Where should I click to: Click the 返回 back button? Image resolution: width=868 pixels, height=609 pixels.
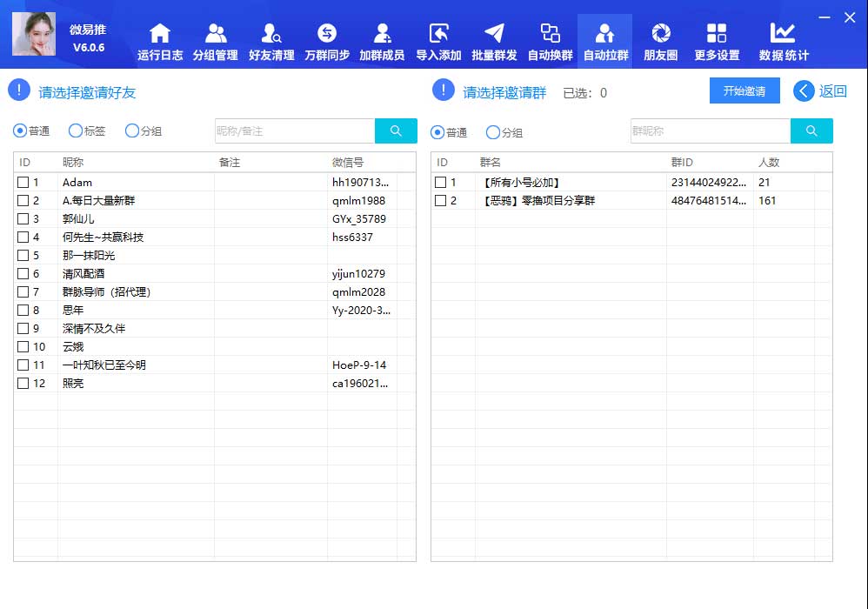(820, 91)
